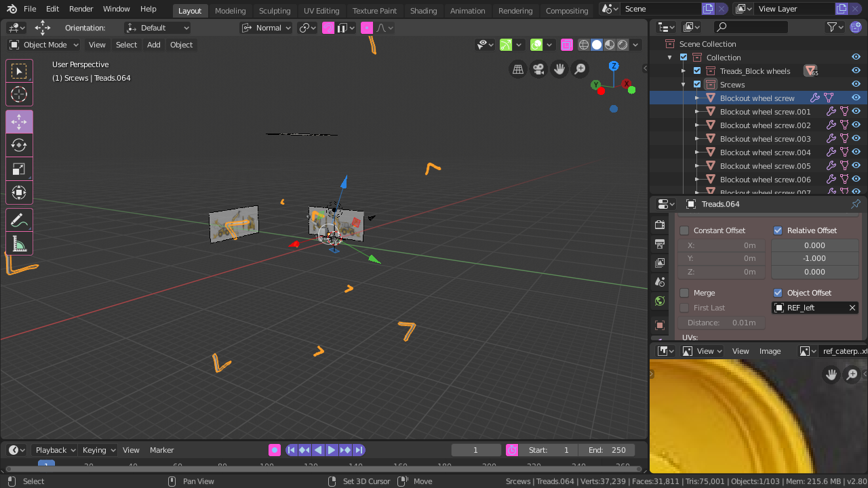Click the Marker menu in timeline
The image size is (868, 488).
tap(162, 450)
